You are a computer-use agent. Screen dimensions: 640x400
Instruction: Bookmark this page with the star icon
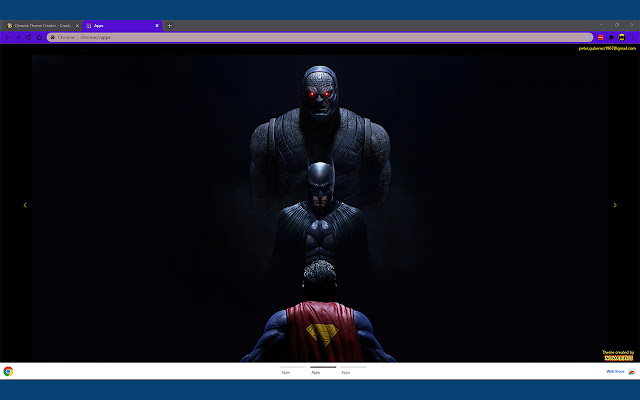tap(587, 37)
